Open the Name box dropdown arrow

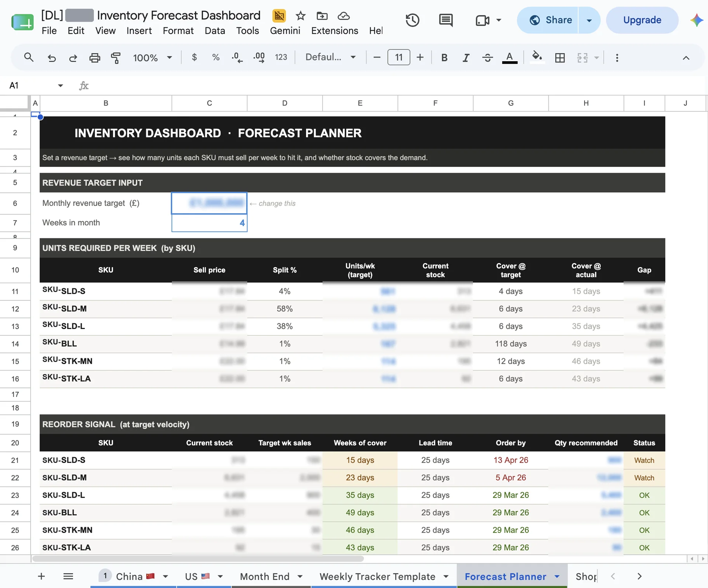click(60, 86)
